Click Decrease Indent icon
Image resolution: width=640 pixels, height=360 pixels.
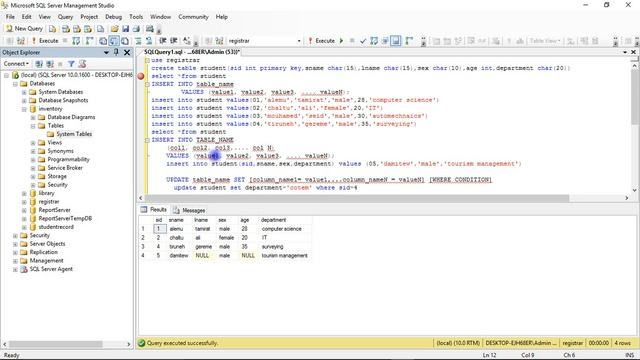pyautogui.click(x=162, y=41)
